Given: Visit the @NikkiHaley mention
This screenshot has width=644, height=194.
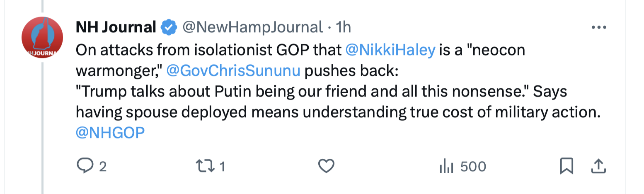Looking at the screenshot, I should (390, 50).
